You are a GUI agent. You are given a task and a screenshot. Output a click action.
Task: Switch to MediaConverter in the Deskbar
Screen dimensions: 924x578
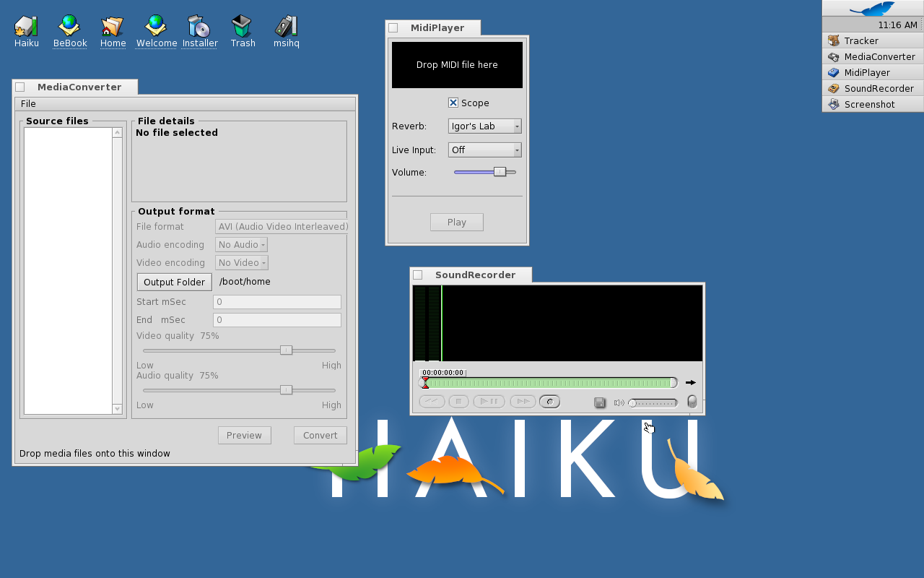pos(873,56)
